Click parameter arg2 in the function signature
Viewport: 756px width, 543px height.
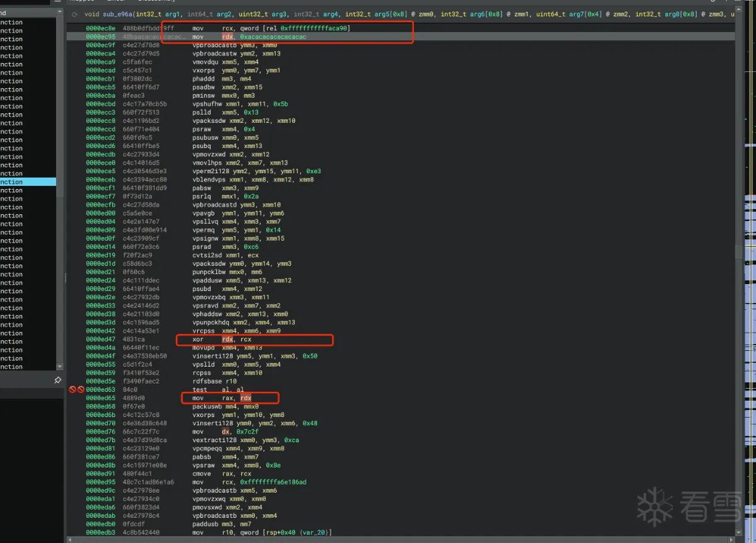226,14
